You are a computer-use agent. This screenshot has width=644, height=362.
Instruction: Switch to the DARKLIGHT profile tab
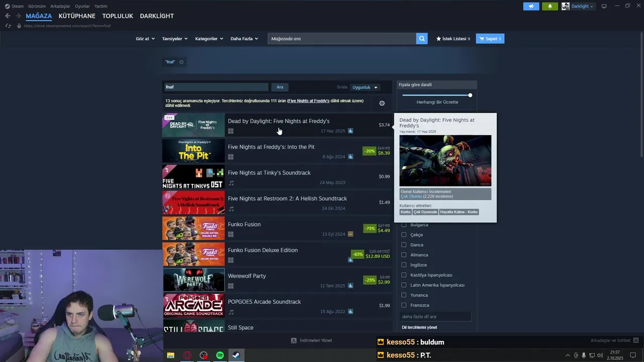point(157,16)
